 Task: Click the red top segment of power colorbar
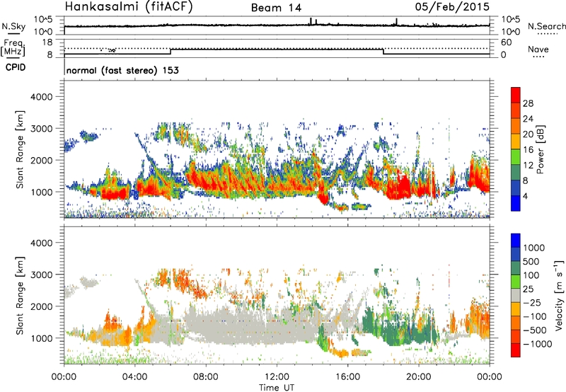click(x=516, y=95)
